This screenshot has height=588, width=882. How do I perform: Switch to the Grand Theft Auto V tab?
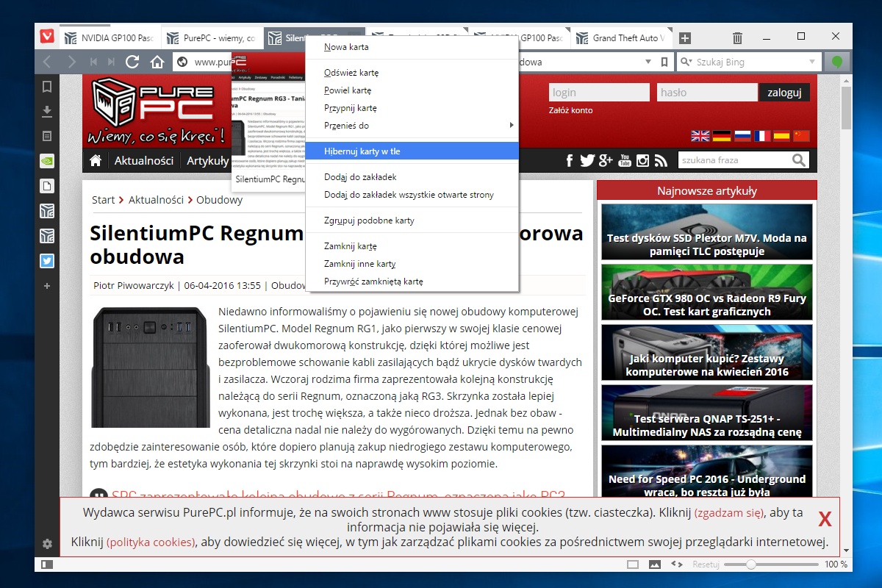[622, 37]
